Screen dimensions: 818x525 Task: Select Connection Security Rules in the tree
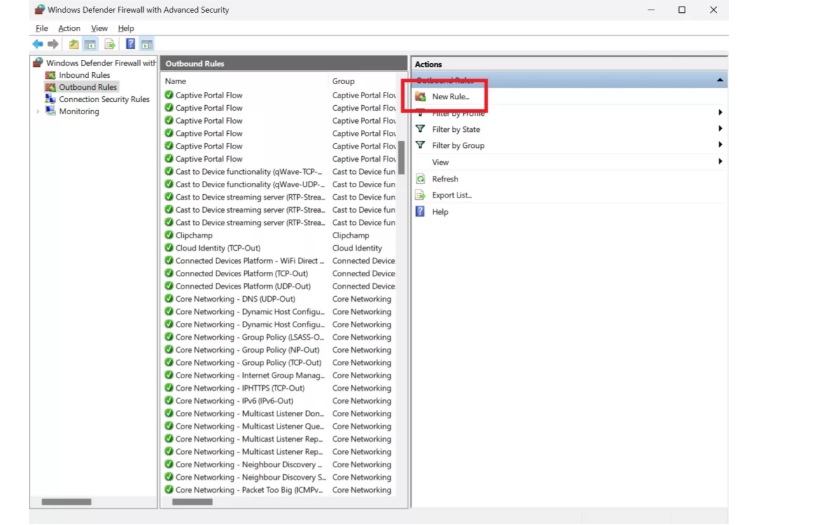104,99
